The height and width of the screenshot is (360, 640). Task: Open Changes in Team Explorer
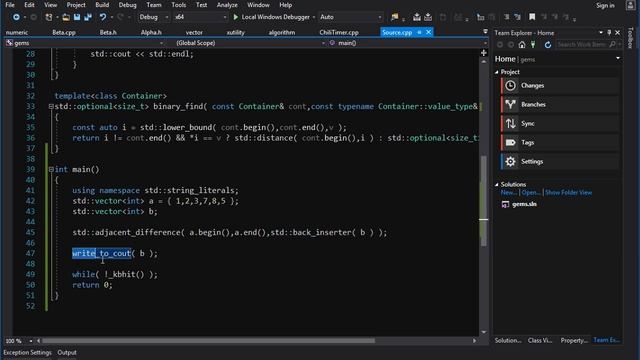(x=560, y=86)
